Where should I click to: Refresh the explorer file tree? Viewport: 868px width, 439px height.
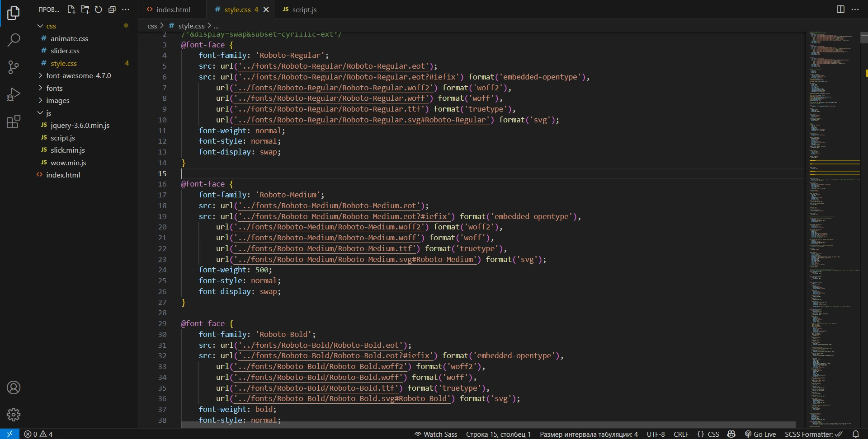click(x=99, y=9)
